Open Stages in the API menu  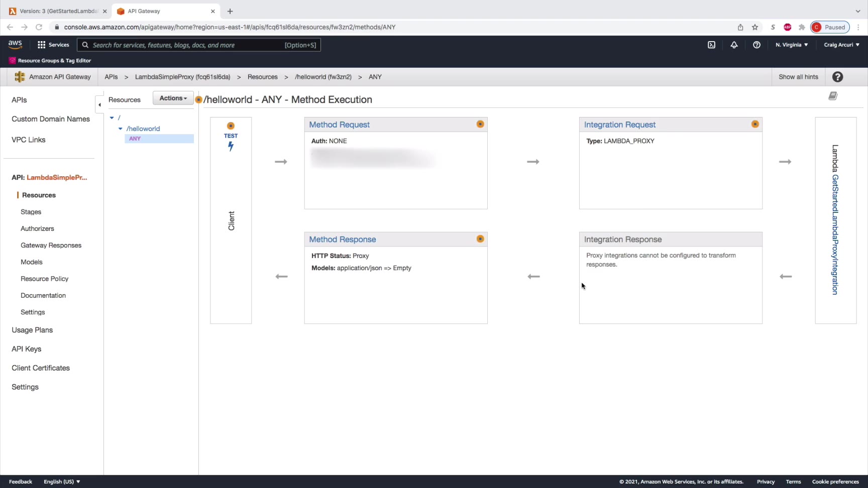pyautogui.click(x=31, y=212)
